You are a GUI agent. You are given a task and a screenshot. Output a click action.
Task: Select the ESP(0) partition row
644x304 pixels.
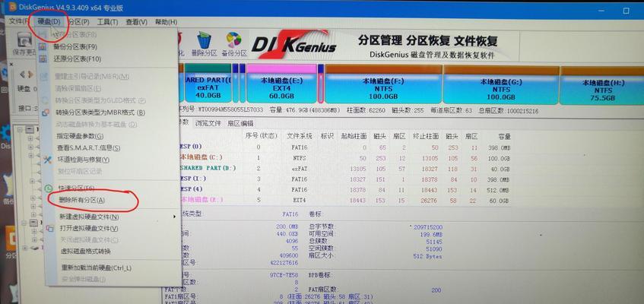coord(344,147)
